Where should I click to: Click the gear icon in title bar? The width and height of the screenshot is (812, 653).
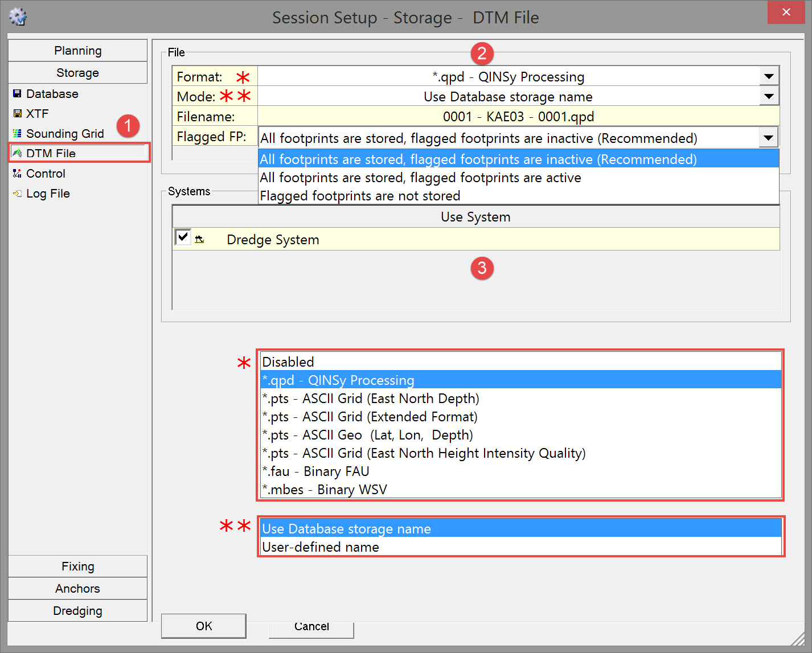[x=18, y=17]
